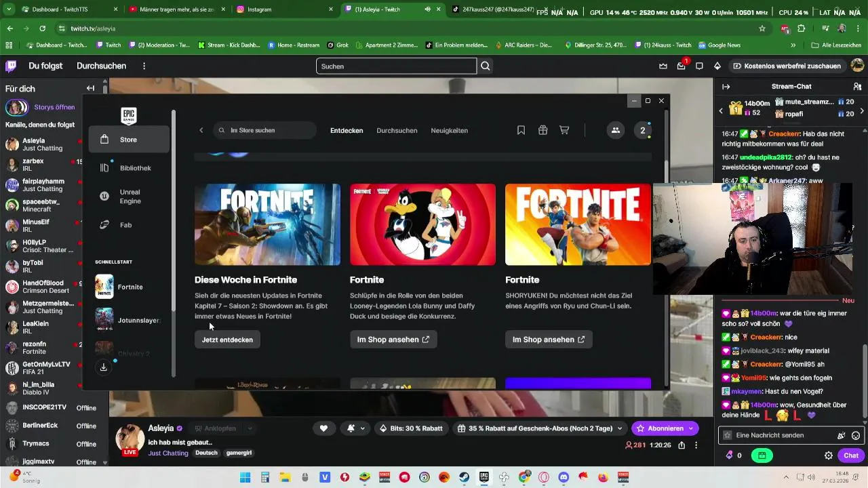
Task: Show previous gift leaderboard entries arrow
Action: point(721,110)
